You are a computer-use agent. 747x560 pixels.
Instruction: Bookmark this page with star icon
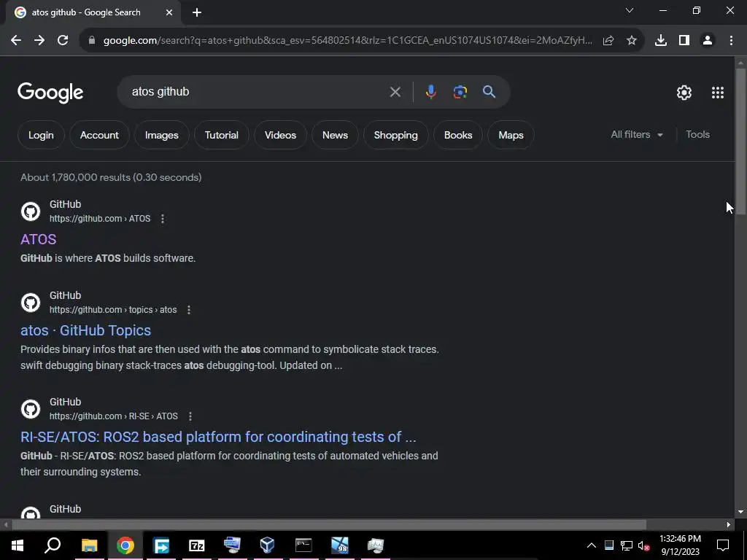pyautogui.click(x=632, y=41)
